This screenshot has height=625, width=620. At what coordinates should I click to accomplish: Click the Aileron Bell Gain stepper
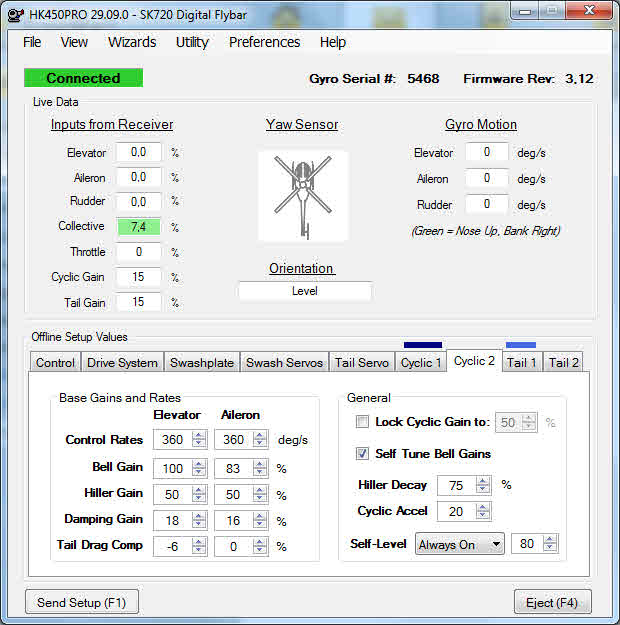[260, 468]
